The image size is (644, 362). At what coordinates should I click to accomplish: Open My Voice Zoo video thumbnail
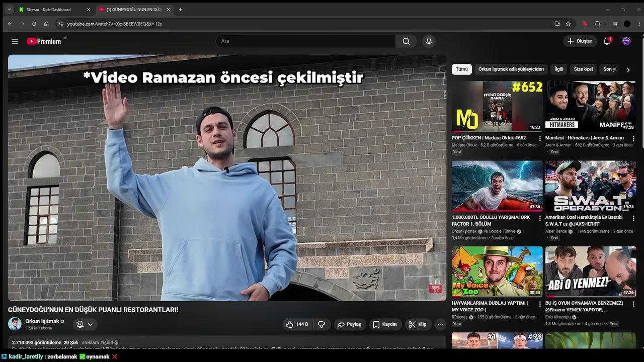click(497, 271)
